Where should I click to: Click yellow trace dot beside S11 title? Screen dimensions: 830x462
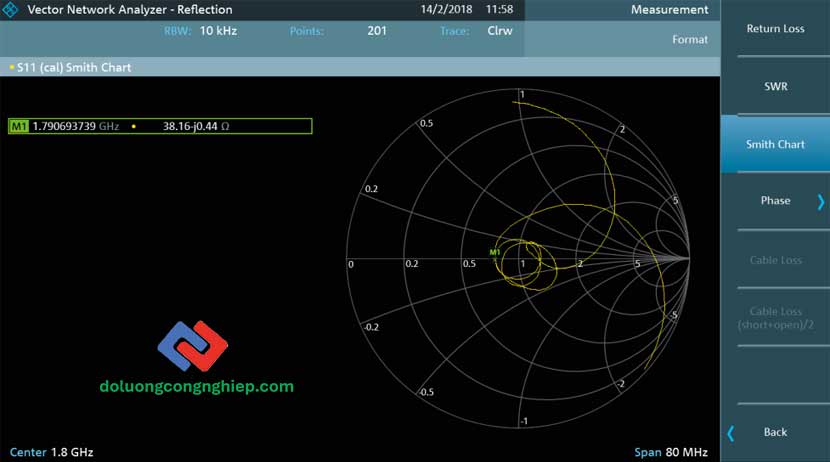tap(11, 68)
